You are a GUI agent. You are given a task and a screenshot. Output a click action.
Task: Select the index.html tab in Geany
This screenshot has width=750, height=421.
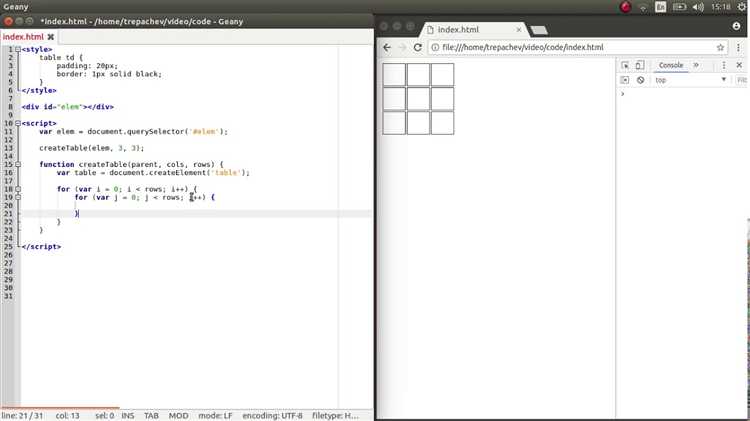(23, 36)
